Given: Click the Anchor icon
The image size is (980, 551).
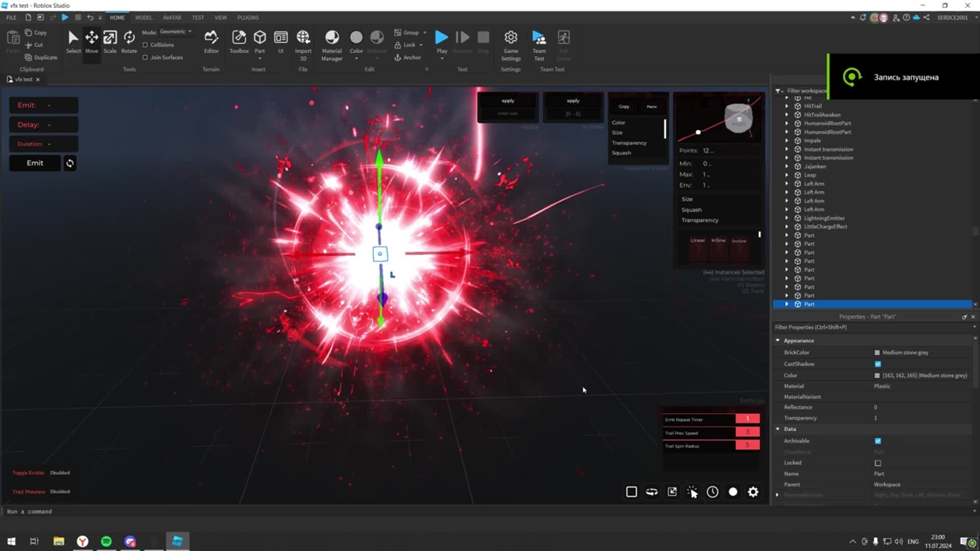Looking at the screenshot, I should tap(398, 58).
